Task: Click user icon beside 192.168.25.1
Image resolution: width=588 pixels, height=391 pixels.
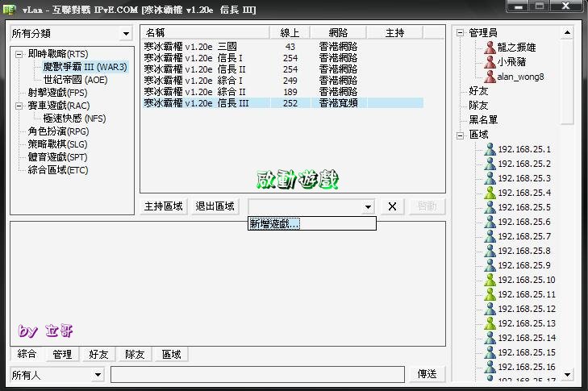Action: pyautogui.click(x=489, y=149)
